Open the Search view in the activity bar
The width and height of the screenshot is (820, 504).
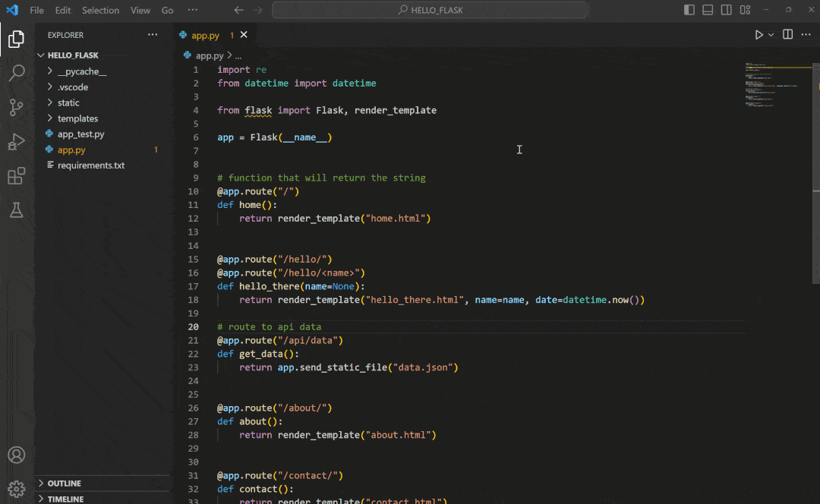(17, 72)
